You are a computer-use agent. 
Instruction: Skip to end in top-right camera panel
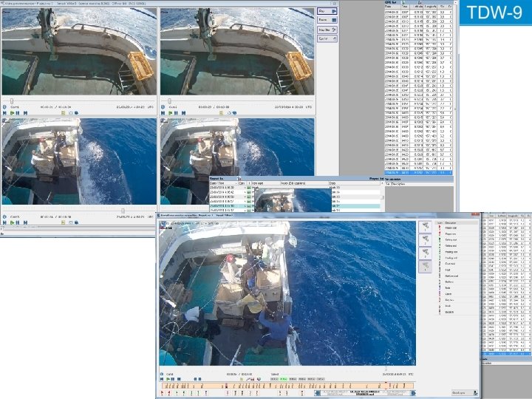[x=183, y=113]
